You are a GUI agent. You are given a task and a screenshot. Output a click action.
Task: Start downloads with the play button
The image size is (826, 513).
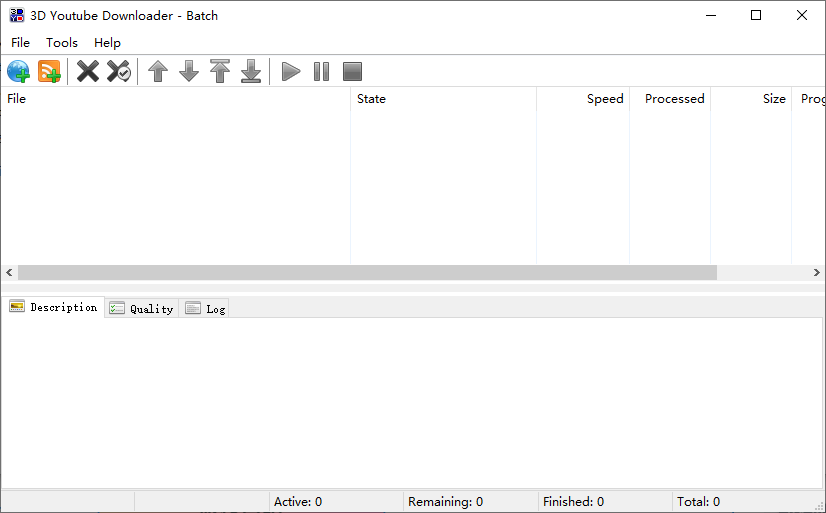[291, 71]
